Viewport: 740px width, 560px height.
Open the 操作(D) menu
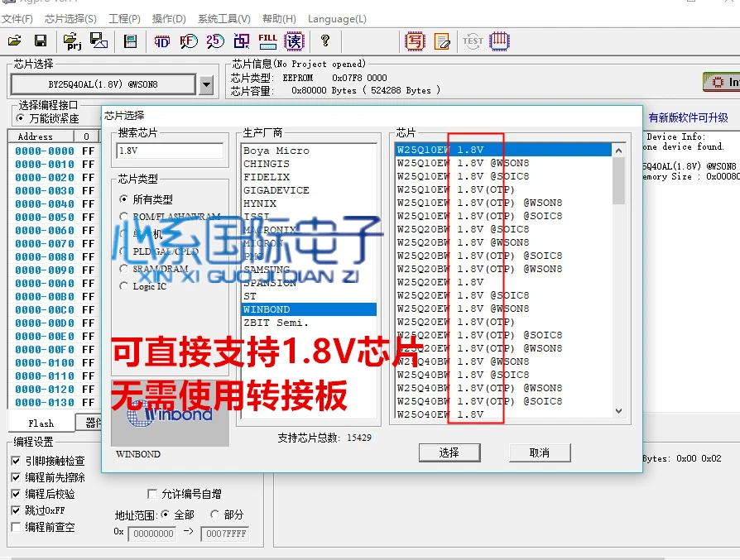point(169,19)
